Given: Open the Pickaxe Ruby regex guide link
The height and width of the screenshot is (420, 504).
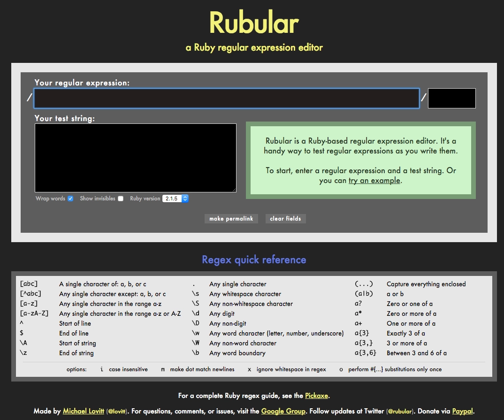Looking at the screenshot, I should coord(316,396).
